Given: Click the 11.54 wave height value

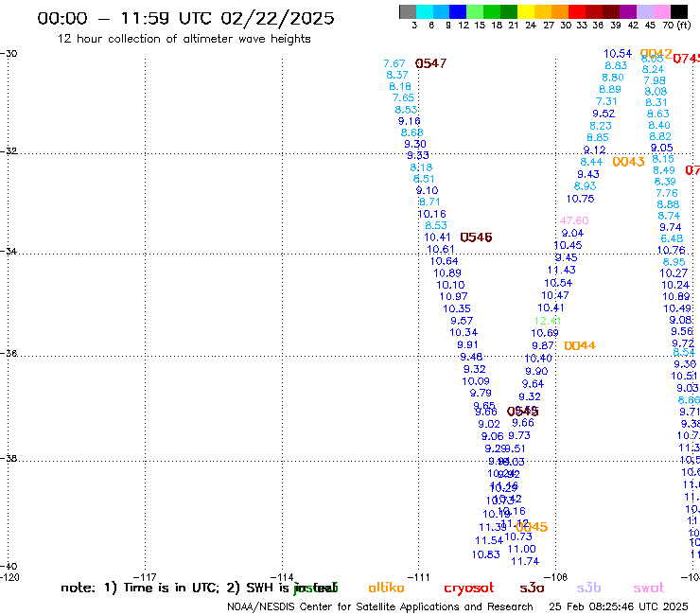Looking at the screenshot, I should coord(489,540).
